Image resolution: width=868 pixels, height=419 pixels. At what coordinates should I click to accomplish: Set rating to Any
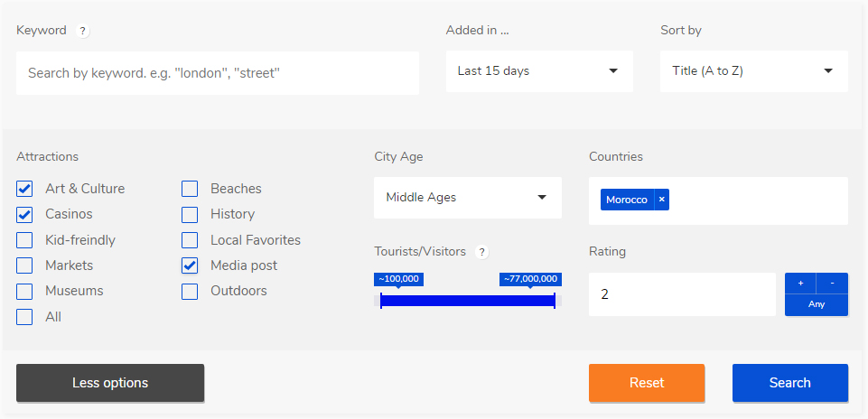click(817, 304)
